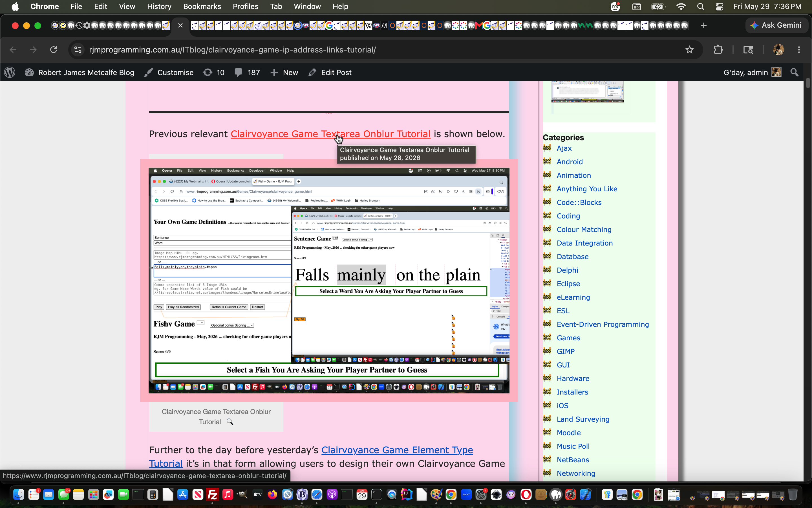Click the page's vertical scrollbar thumb
812x508 pixels.
(x=808, y=83)
